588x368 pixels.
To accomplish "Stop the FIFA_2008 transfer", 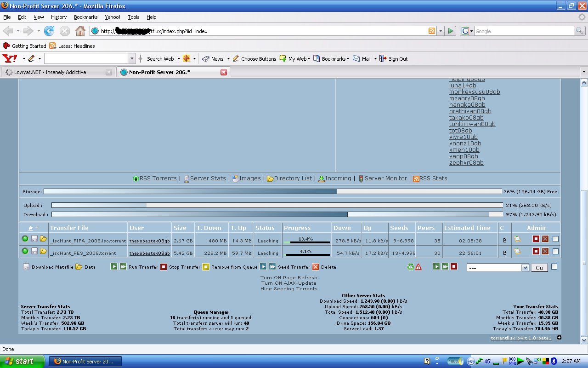I will [x=536, y=239].
